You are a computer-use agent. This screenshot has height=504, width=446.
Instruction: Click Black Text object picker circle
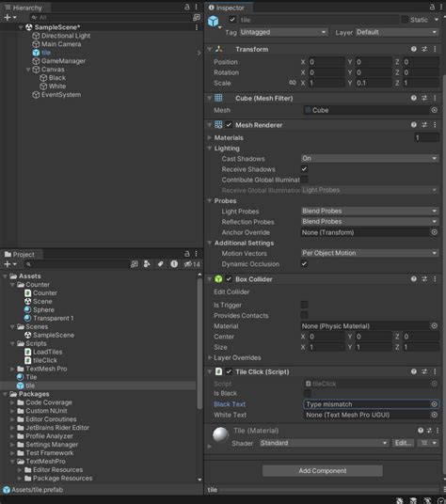coord(434,404)
